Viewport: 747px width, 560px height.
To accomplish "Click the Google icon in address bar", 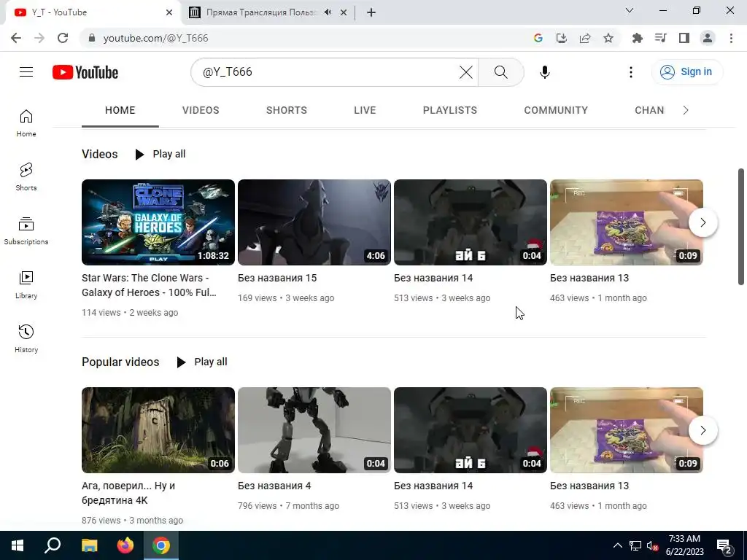I will tap(538, 38).
